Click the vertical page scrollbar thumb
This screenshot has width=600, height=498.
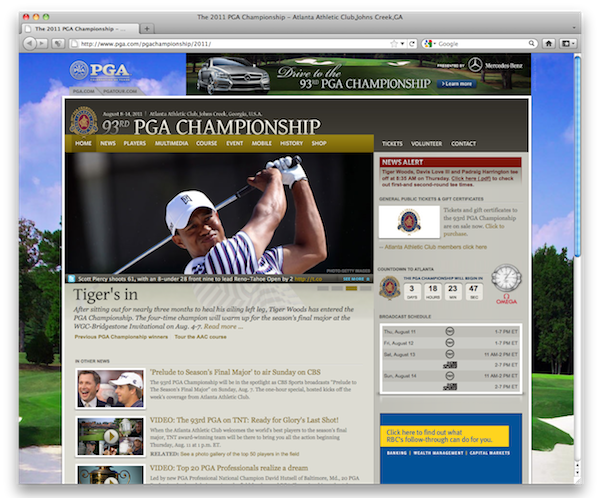(577, 155)
